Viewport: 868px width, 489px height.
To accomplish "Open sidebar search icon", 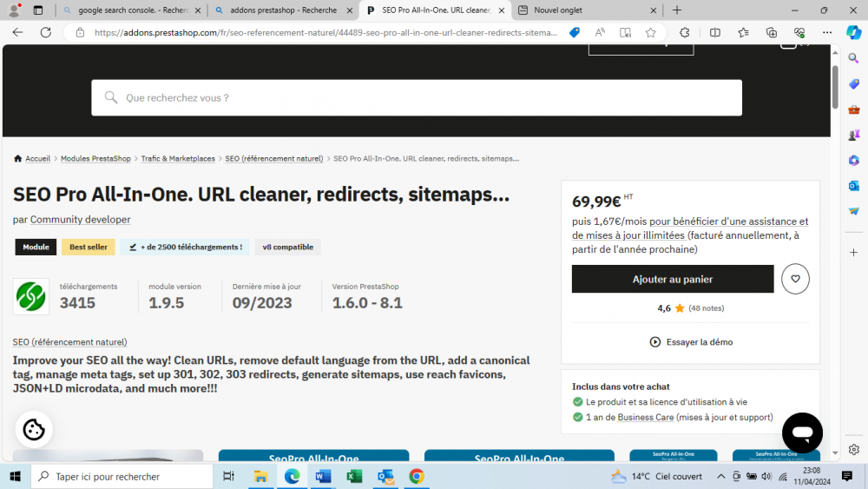I will click(x=853, y=58).
